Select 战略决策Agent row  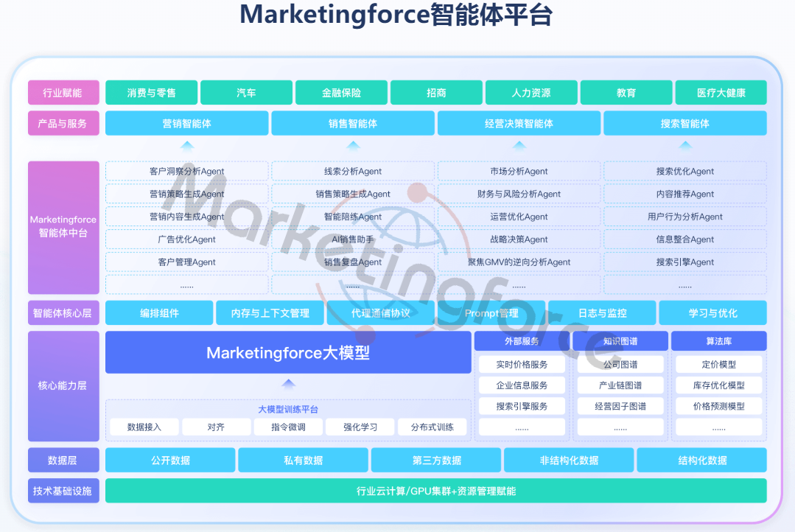[519, 239]
